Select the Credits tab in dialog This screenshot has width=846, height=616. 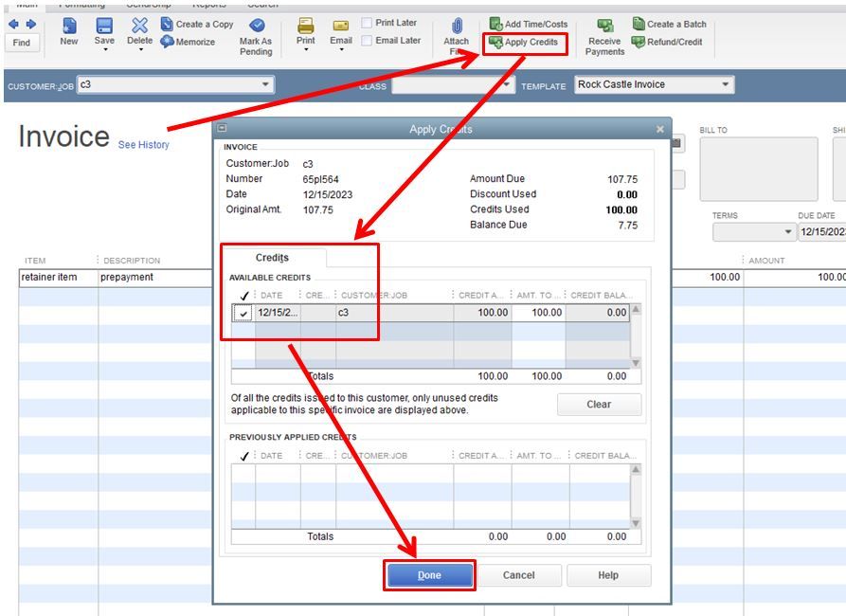tap(272, 258)
